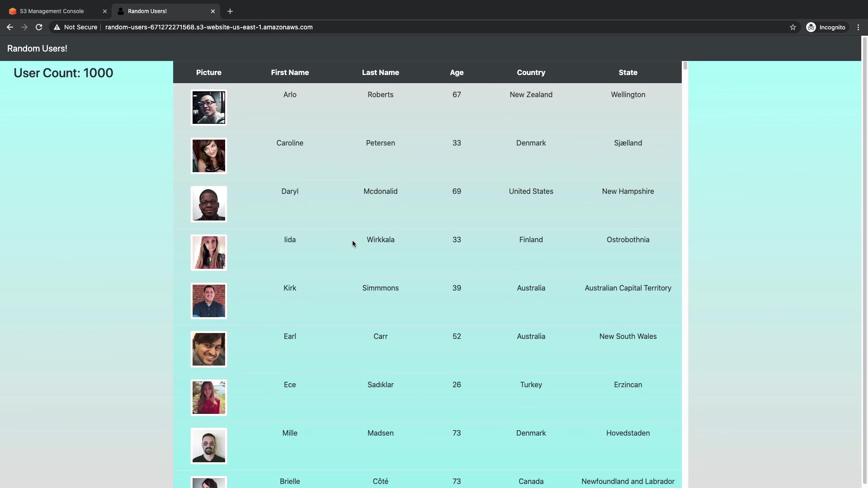Switch to S3 Management Console tab

click(x=52, y=11)
